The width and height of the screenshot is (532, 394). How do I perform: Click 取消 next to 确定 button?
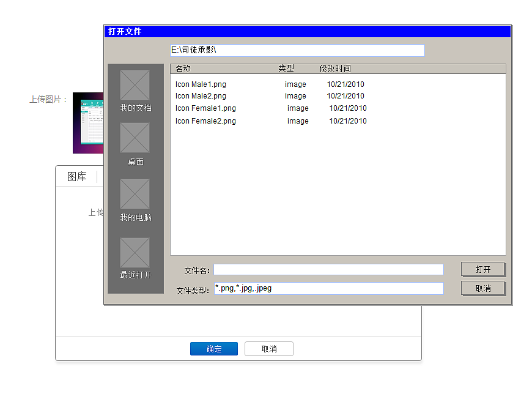[x=268, y=349]
